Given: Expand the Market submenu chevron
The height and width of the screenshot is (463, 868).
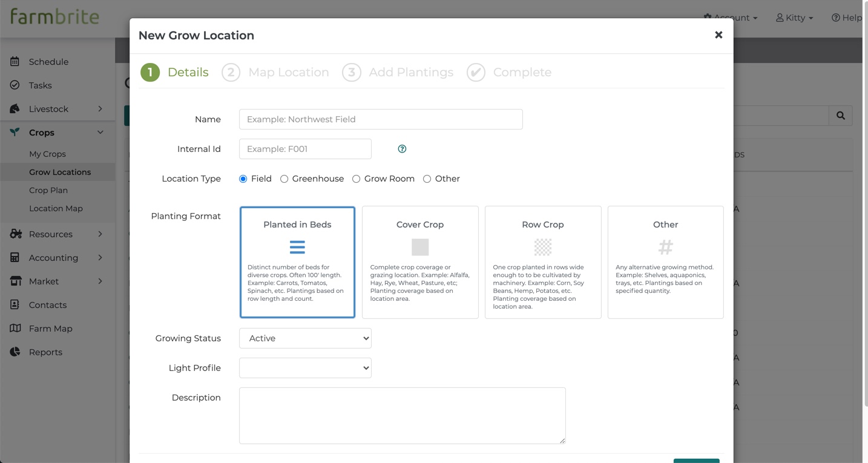Looking at the screenshot, I should 100,281.
